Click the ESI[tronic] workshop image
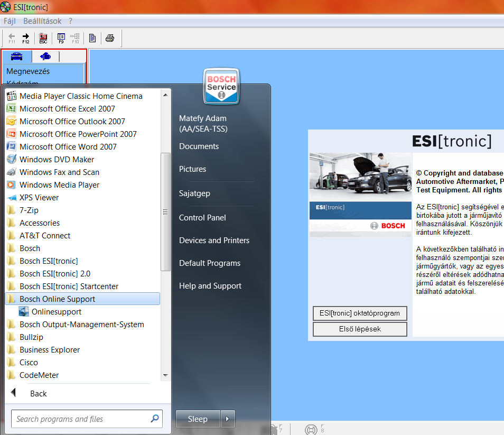The height and width of the screenshot is (435, 504). [x=360, y=195]
